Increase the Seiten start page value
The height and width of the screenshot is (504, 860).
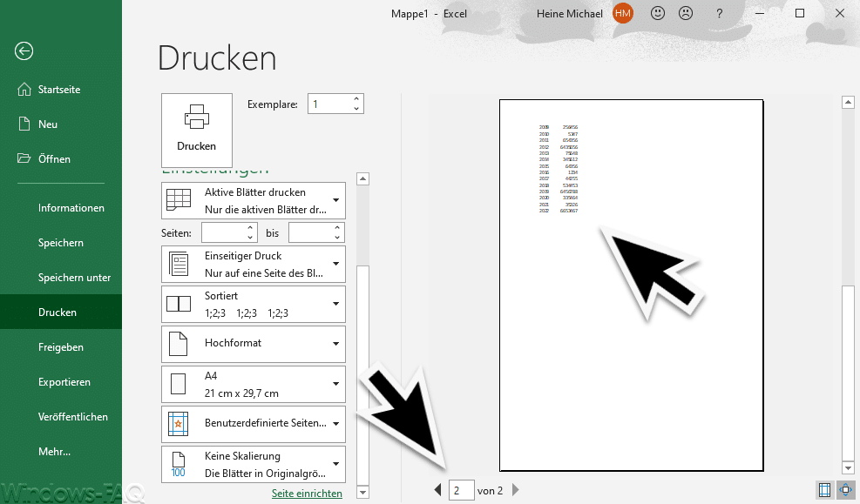coord(250,228)
